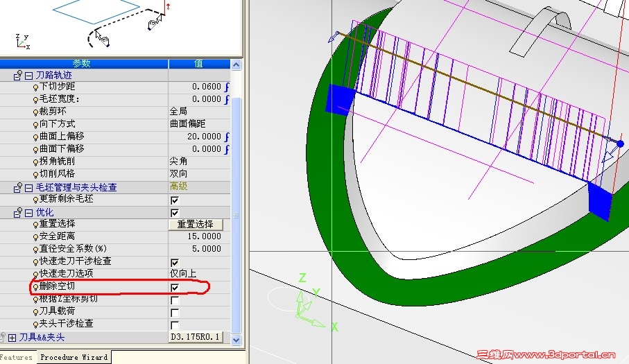Click the function f icon for 曲面下偏移
The image size is (629, 364).
click(227, 149)
